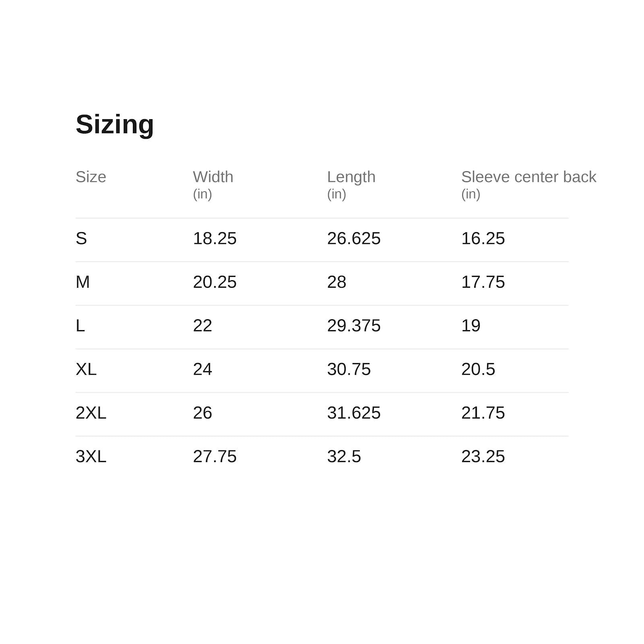Click the 17.75 sleeve value
Image resolution: width=644 pixels, height=644 pixels.
click(x=483, y=282)
